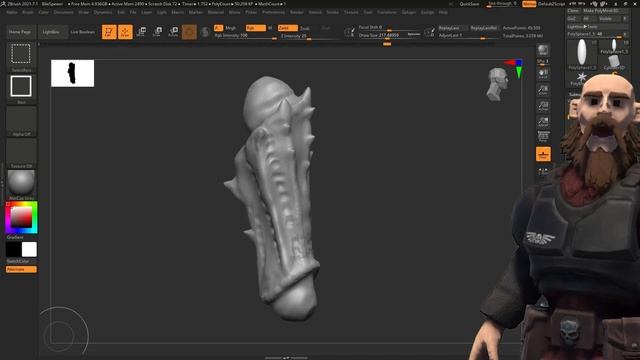Activate the Draw mode button

click(x=125, y=32)
